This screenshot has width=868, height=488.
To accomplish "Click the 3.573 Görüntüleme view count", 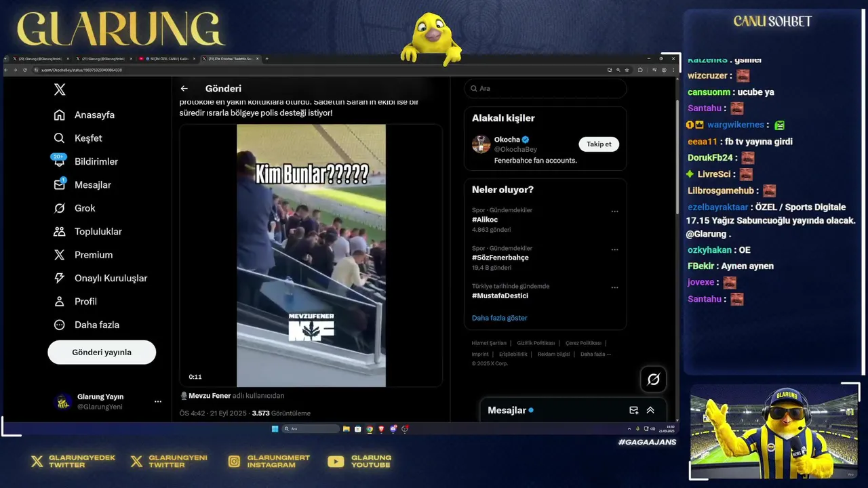I will pos(281,413).
